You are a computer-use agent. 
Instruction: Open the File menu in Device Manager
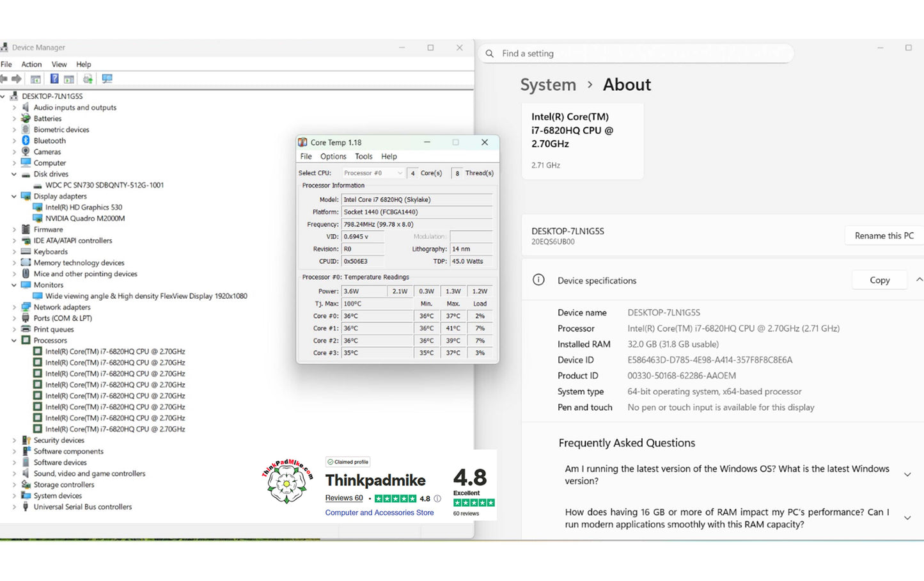[x=6, y=64]
